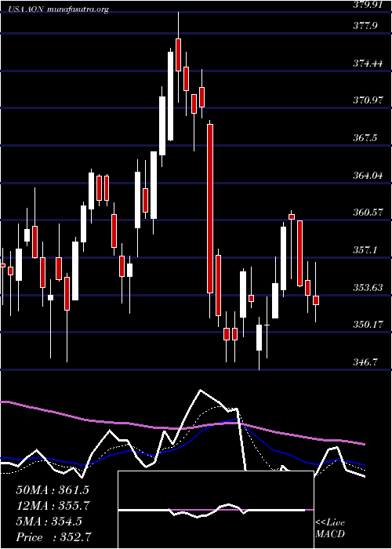The width and height of the screenshot is (392, 549).
Task: Click the 12MA : 355.7 readout
Action: [53, 505]
